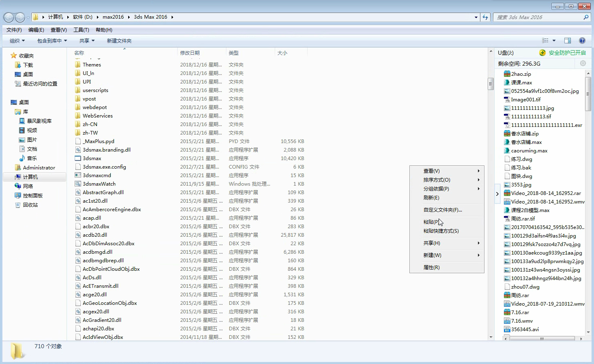This screenshot has height=364, width=594.
Task: Click the search magnifier icon
Action: tap(586, 17)
